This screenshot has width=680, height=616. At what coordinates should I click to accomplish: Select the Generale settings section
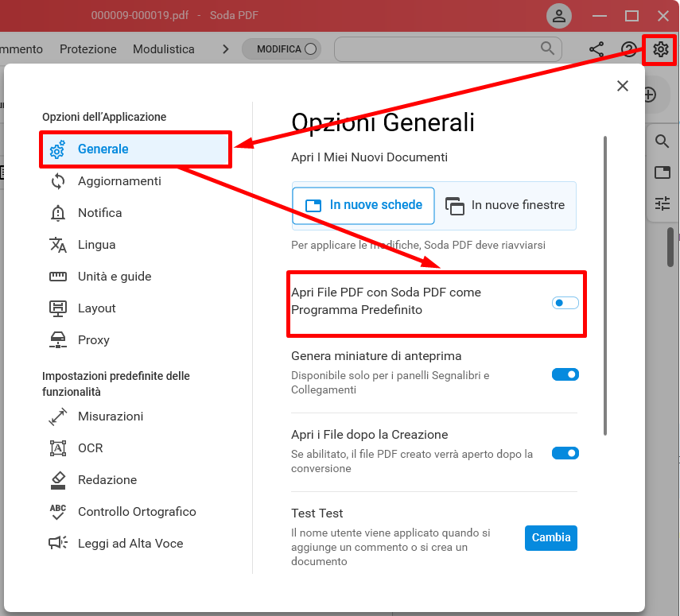click(x=134, y=149)
